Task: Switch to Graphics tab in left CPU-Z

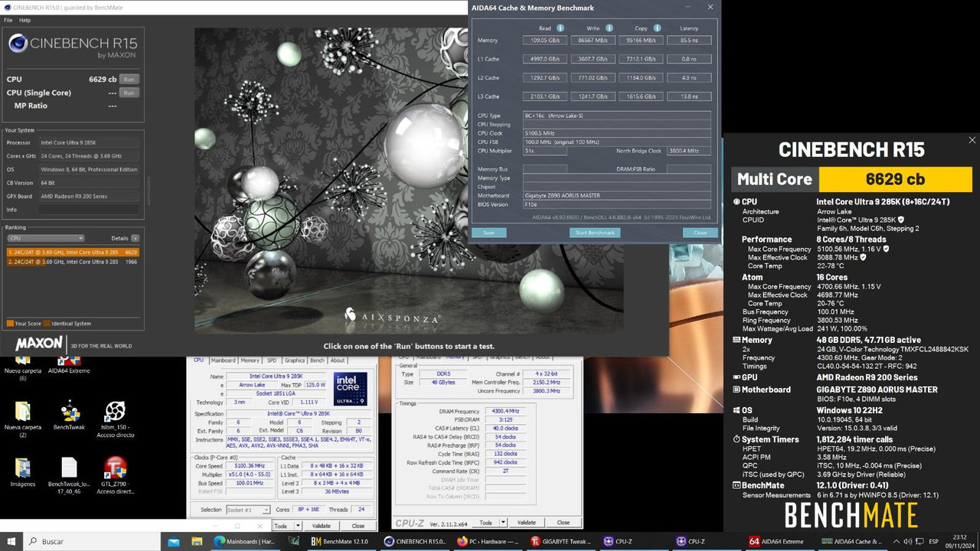Action: pyautogui.click(x=294, y=360)
